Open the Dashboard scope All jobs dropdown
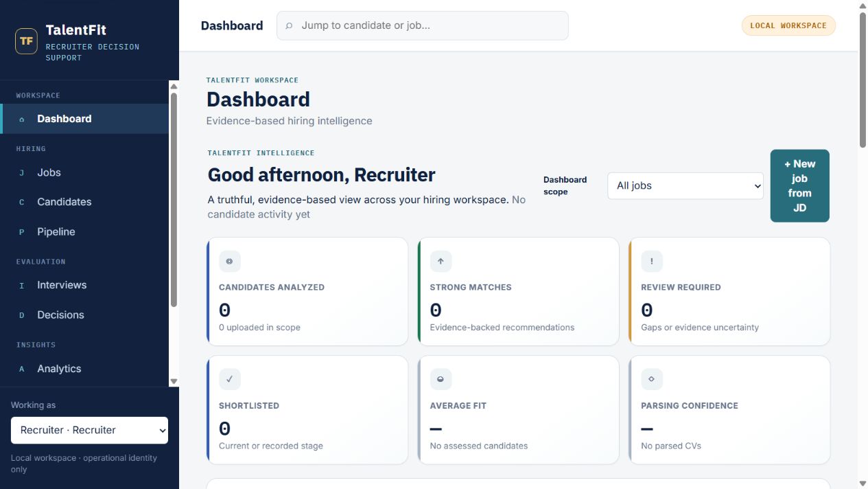Screen dimensions: 868x489 point(685,185)
